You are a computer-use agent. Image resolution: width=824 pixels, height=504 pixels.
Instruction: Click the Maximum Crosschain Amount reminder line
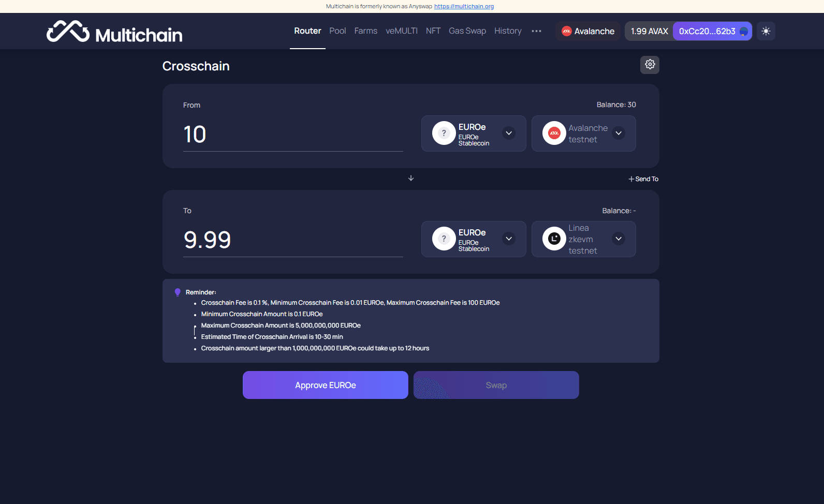281,325
